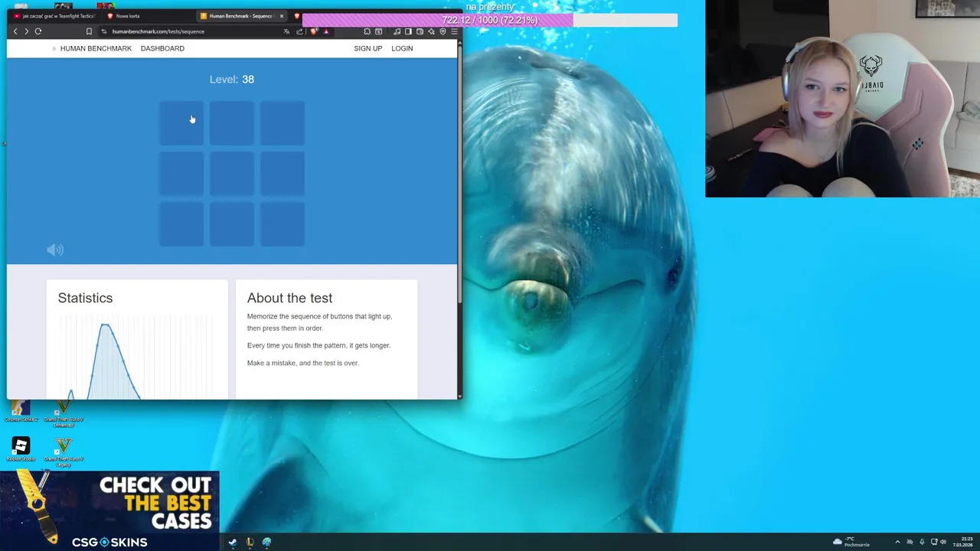980x551 pixels.
Task: Open the Brave Wallet toolbar icon
Action: (420, 31)
